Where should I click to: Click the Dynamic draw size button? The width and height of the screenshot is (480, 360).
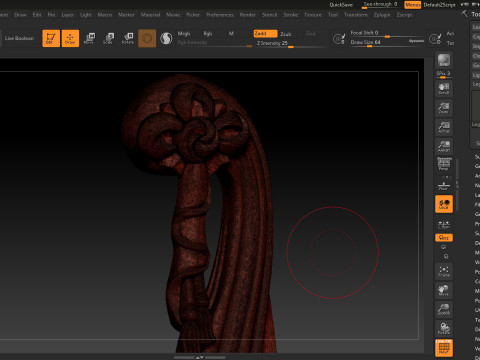point(416,41)
